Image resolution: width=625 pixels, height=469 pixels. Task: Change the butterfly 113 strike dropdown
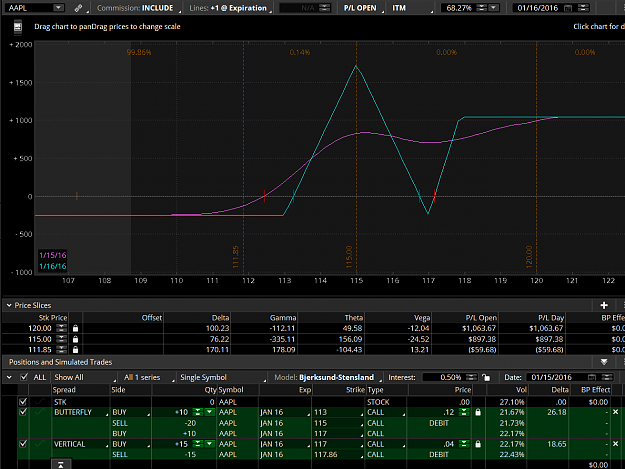pos(339,412)
